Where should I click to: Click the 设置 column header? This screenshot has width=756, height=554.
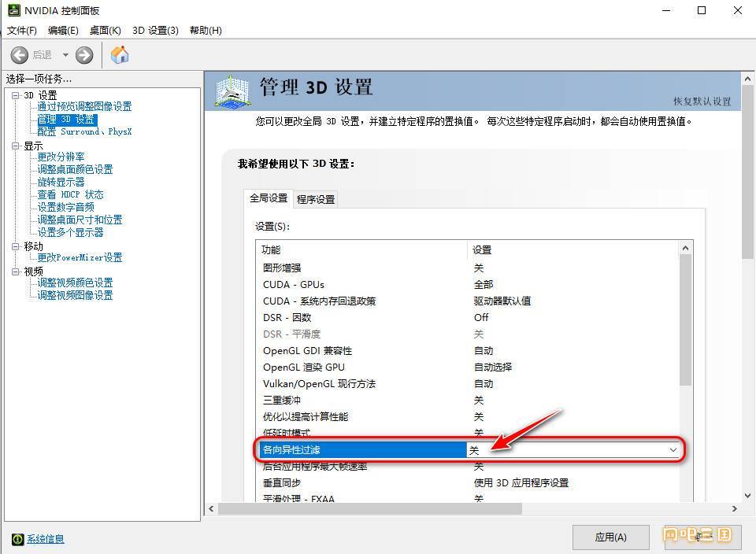tap(573, 249)
